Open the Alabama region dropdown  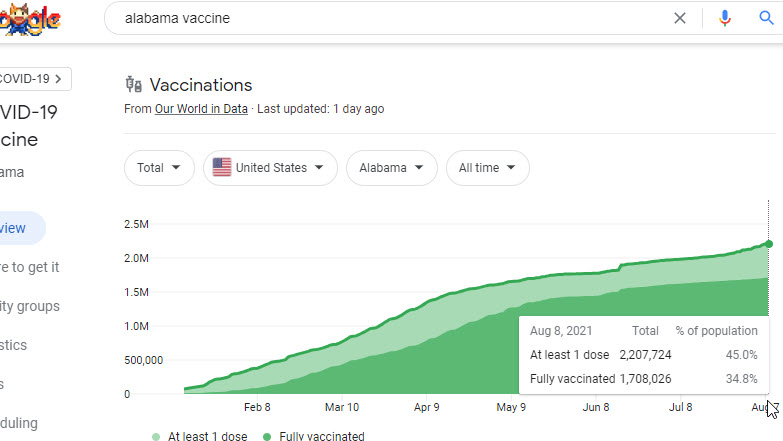[x=391, y=168]
